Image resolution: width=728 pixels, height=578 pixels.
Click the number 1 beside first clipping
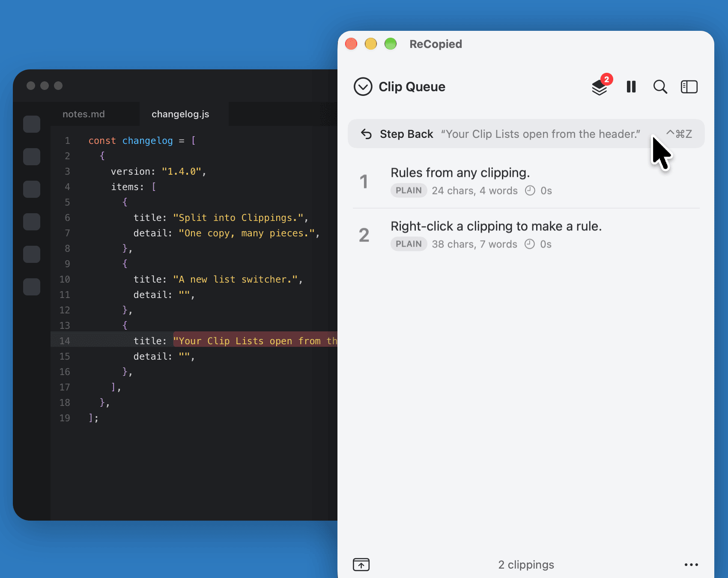364,182
